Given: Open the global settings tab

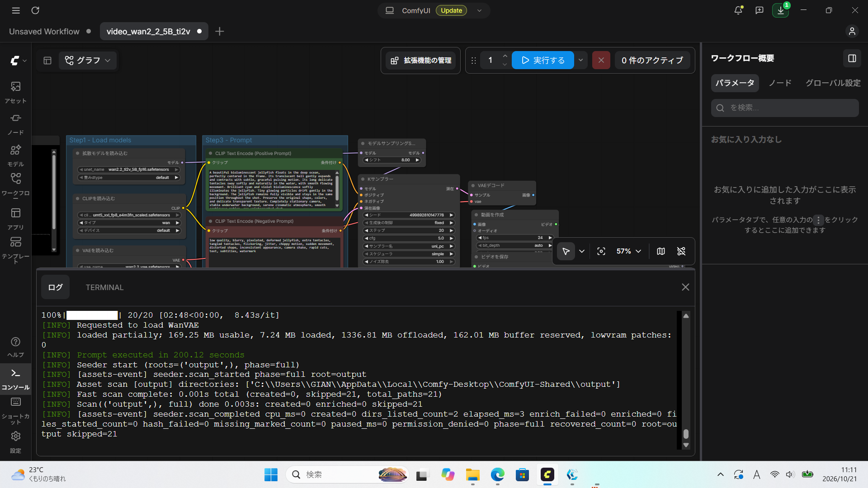Looking at the screenshot, I should [833, 83].
